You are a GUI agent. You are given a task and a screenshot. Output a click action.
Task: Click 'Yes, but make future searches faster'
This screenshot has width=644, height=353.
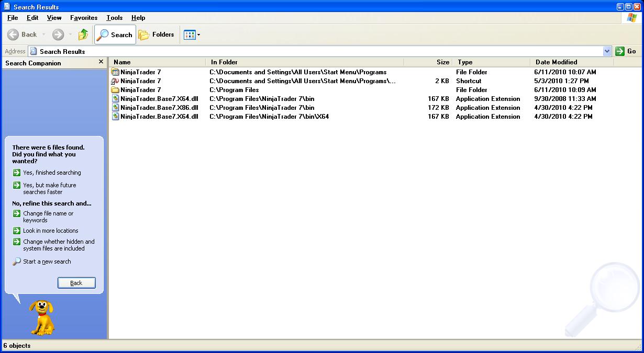point(49,188)
